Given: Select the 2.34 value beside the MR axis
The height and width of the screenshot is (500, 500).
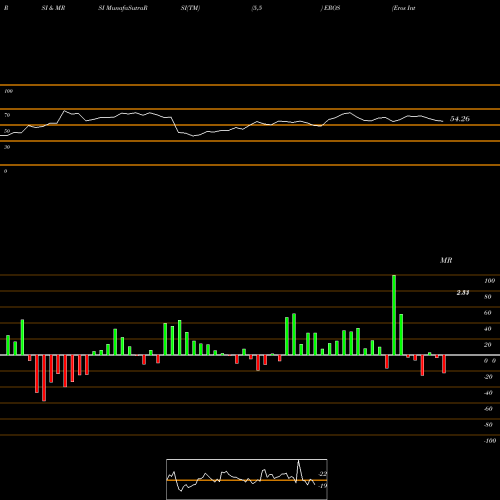Looking at the screenshot, I should pos(463,293).
